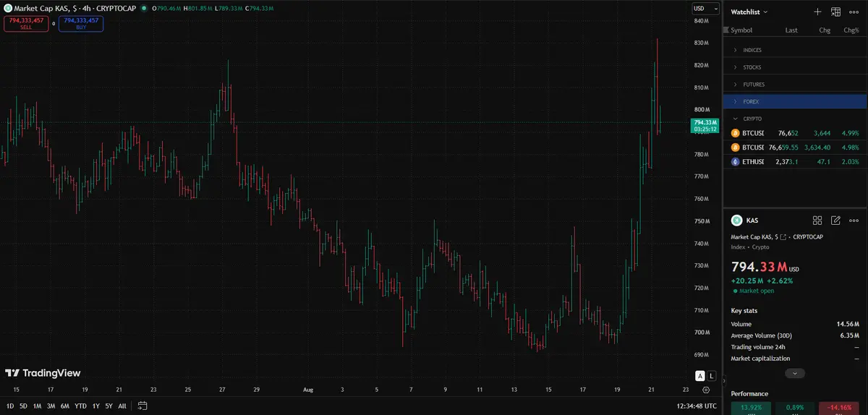
Task: Click the Volume 14.56M value
Action: tap(847, 324)
